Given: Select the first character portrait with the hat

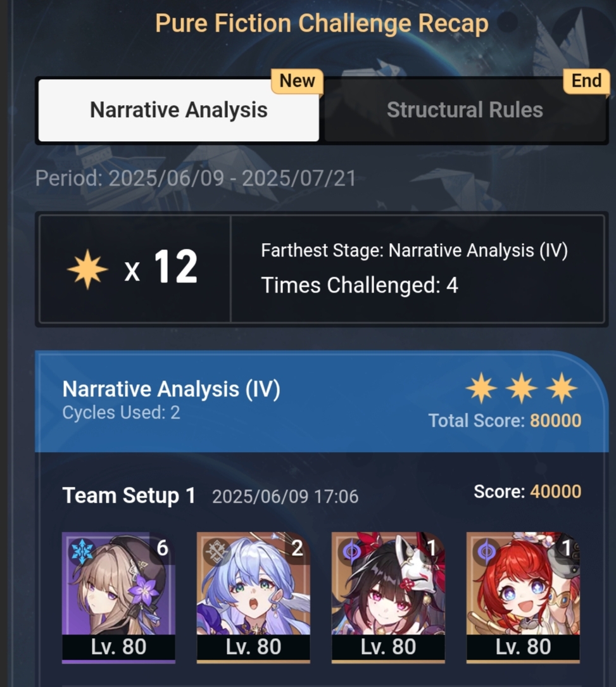Looking at the screenshot, I should click(x=119, y=596).
